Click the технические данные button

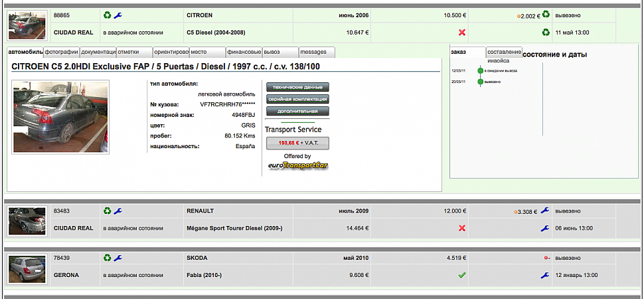(298, 87)
